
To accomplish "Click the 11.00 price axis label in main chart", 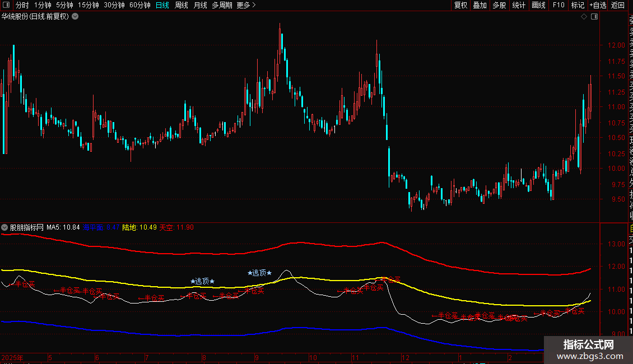I will (616, 107).
